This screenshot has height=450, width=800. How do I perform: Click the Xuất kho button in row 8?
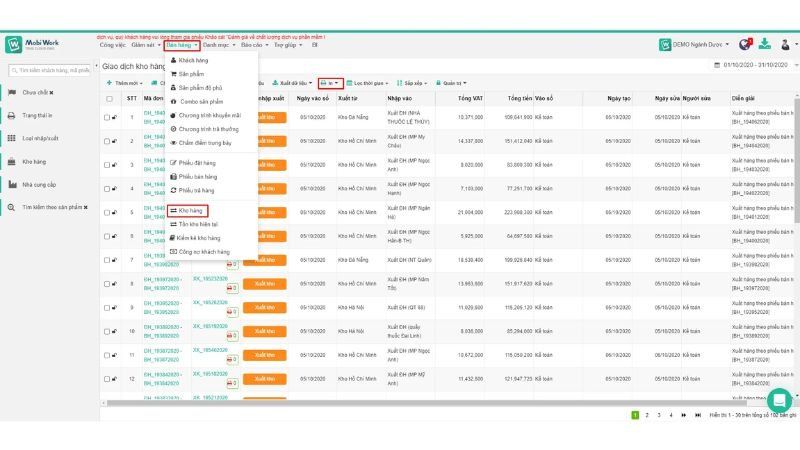click(264, 284)
